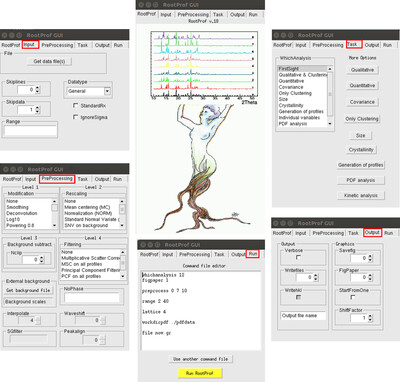Click Get background file button
The image size is (400, 382).
[28, 290]
